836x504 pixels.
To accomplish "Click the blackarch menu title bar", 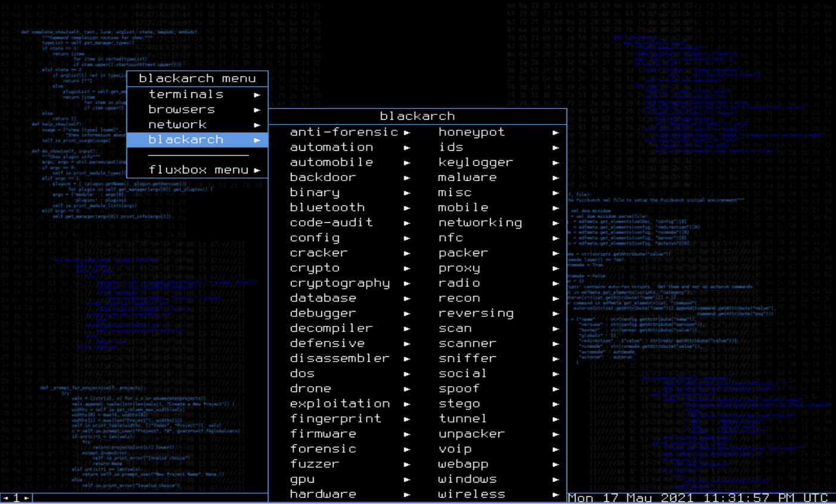I will (197, 79).
